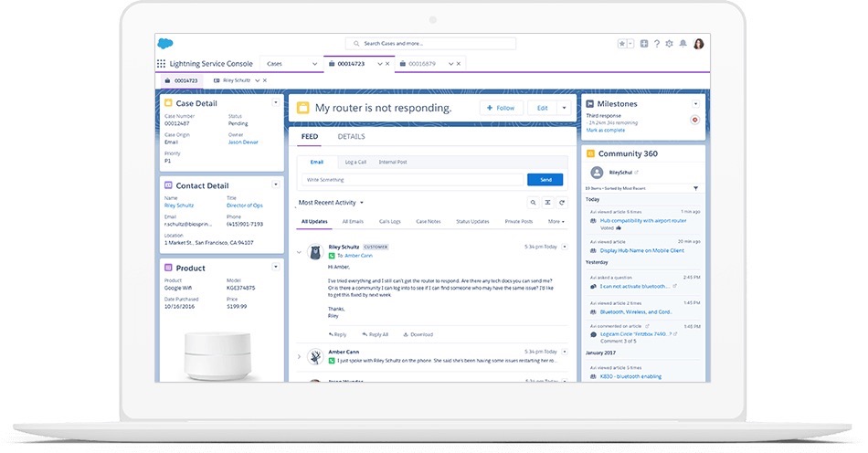
Task: Click the global add plus icon
Action: click(x=644, y=43)
